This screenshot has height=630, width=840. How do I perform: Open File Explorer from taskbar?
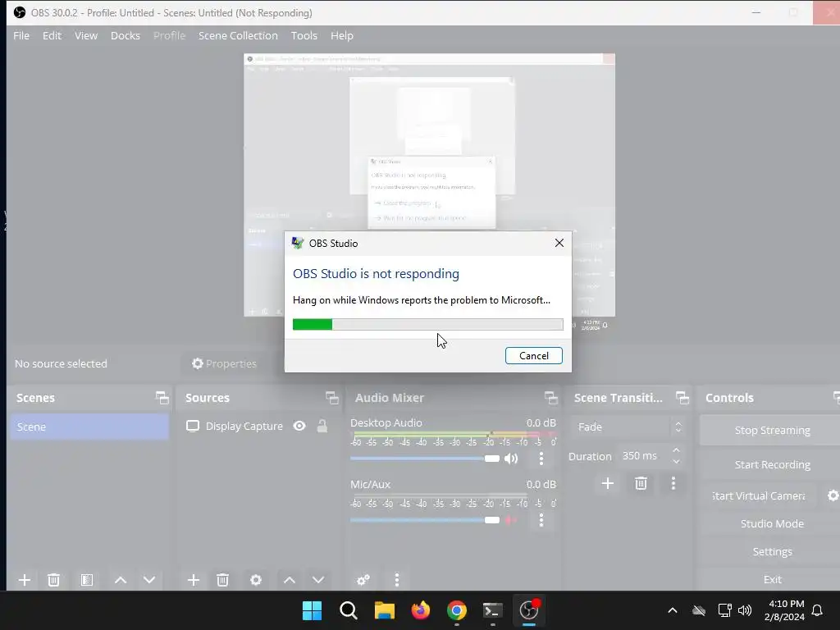pos(384,610)
